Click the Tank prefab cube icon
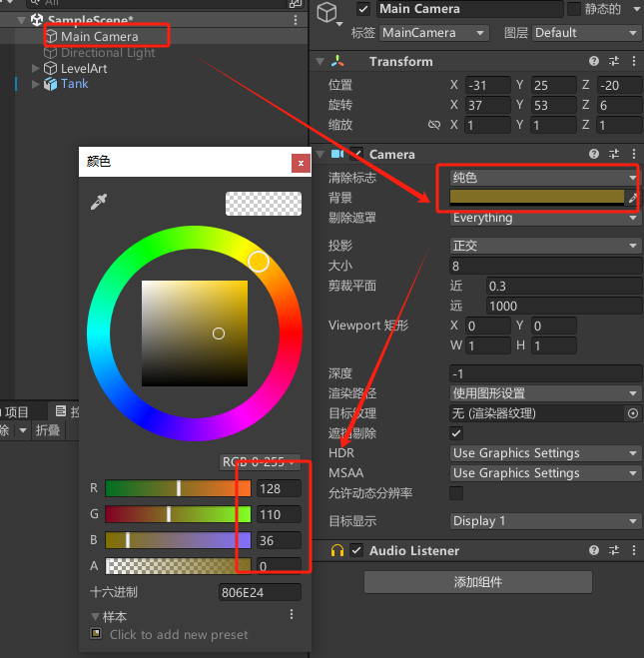 [x=50, y=84]
